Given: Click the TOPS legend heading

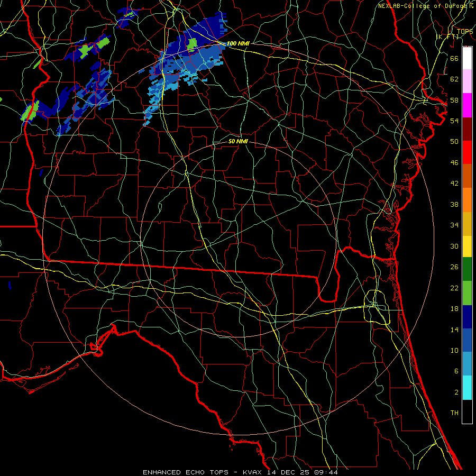Looking at the screenshot, I should (x=465, y=31).
